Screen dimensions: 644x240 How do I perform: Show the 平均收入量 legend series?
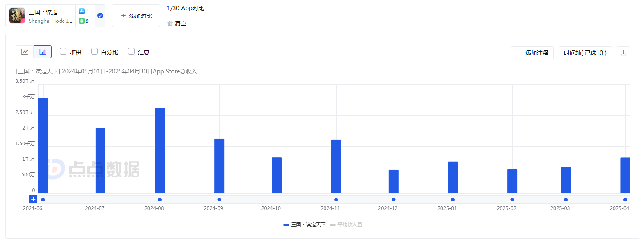click(x=346, y=225)
